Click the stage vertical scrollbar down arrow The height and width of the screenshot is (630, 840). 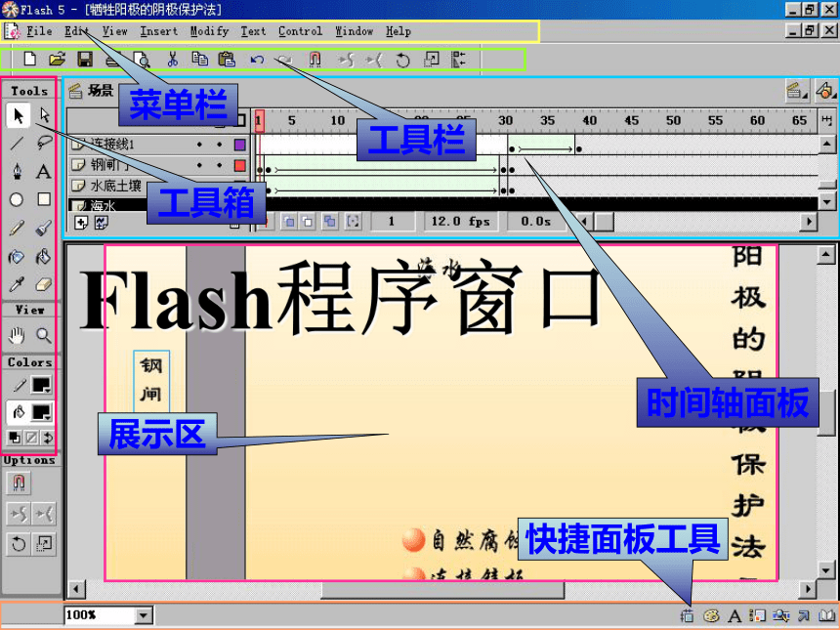tap(826, 570)
